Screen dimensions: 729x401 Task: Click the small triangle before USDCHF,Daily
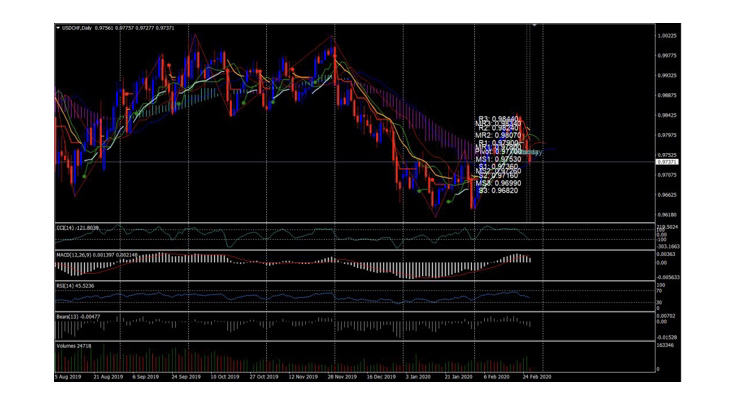[x=57, y=27]
